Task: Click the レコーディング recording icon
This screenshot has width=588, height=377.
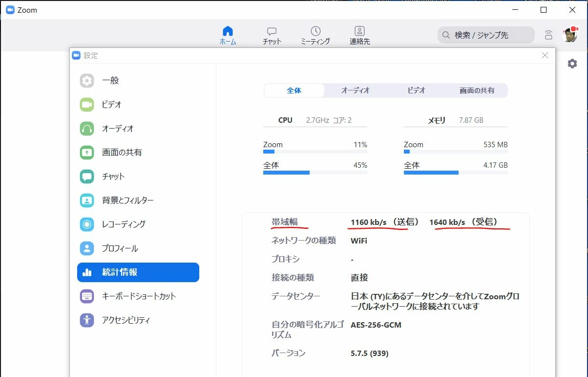Action: pos(87,224)
